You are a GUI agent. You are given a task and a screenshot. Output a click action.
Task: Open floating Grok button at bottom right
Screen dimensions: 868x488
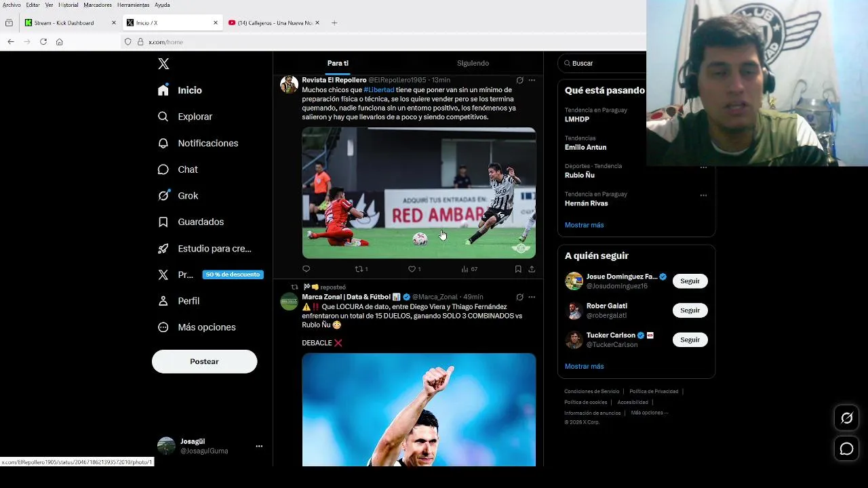[x=846, y=418]
